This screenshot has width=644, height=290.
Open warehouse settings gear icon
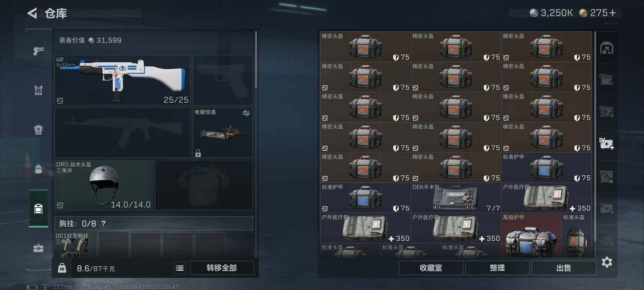(607, 262)
